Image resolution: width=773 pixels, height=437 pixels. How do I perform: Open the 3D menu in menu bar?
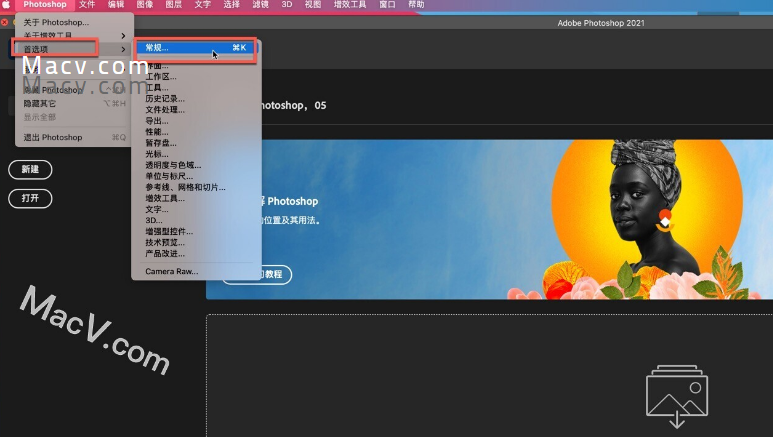[286, 4]
